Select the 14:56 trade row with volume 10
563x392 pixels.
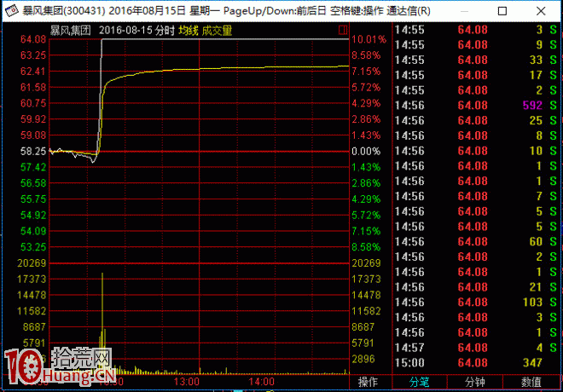point(476,151)
